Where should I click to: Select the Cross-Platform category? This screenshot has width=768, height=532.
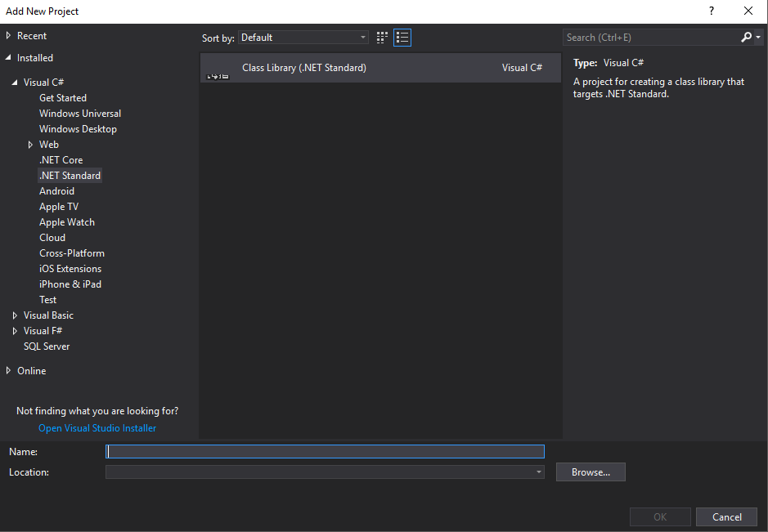click(x=72, y=253)
